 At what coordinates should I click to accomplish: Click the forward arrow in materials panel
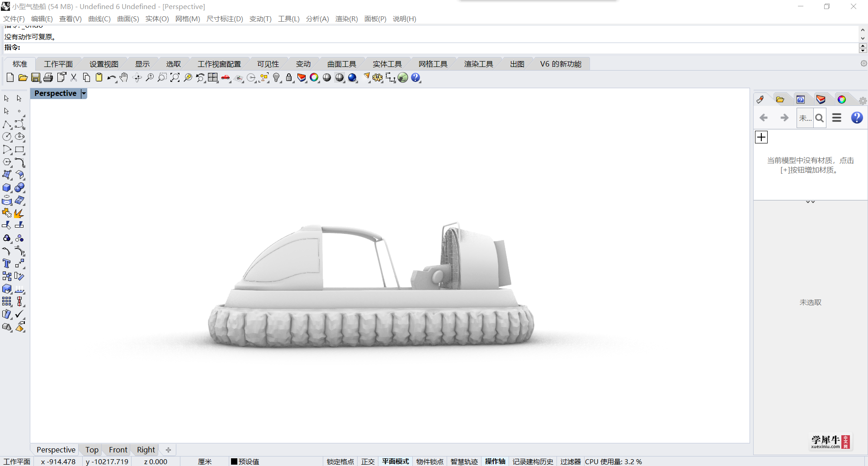tap(784, 118)
